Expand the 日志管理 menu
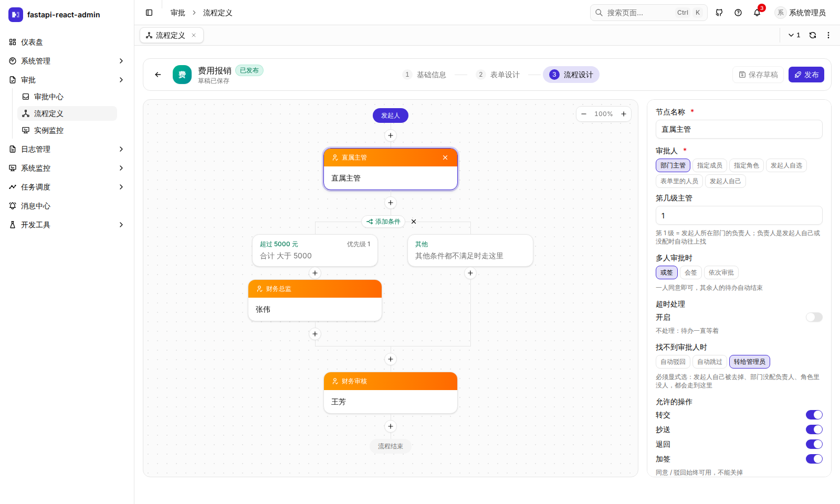The height and width of the screenshot is (504, 840). tap(67, 149)
